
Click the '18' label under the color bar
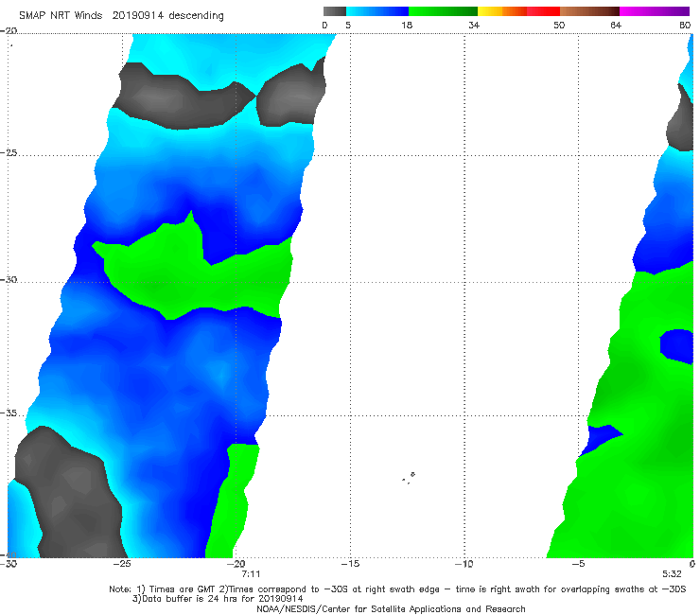pyautogui.click(x=406, y=25)
